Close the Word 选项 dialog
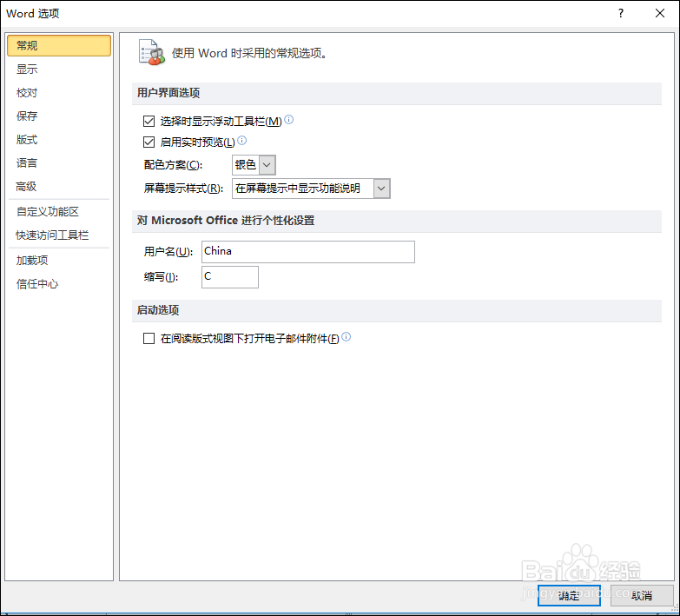This screenshot has height=616, width=680. (x=660, y=13)
